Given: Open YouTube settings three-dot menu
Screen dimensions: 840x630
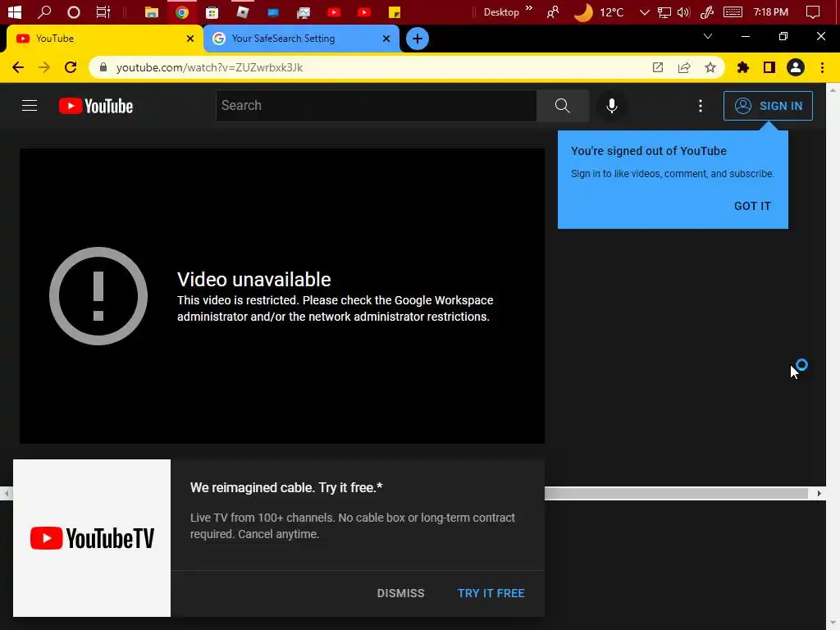Looking at the screenshot, I should click(700, 106).
